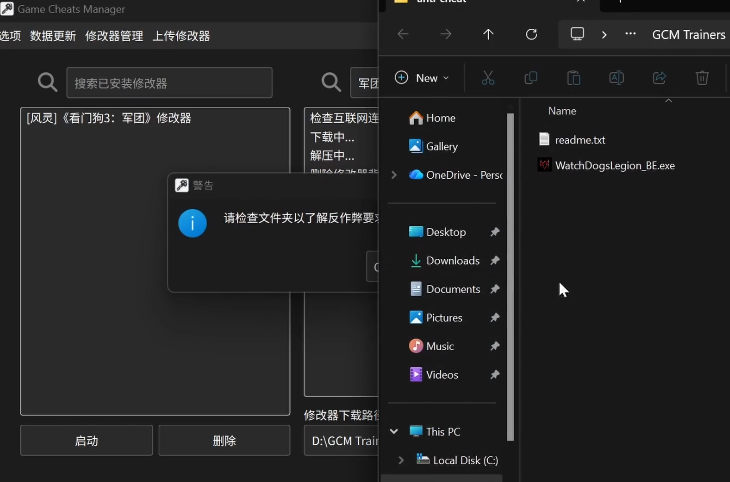This screenshot has height=482, width=730.
Task: Open Home in the navigation pane
Action: click(432, 118)
